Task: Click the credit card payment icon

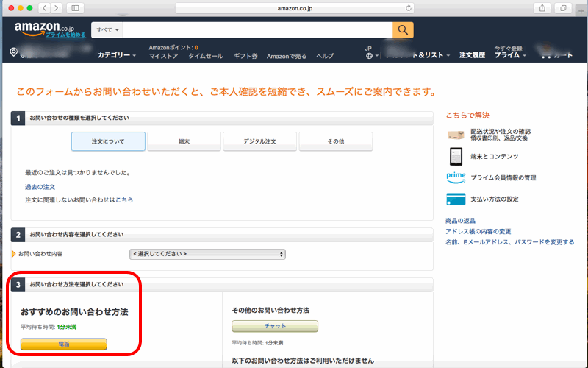Action: click(456, 199)
